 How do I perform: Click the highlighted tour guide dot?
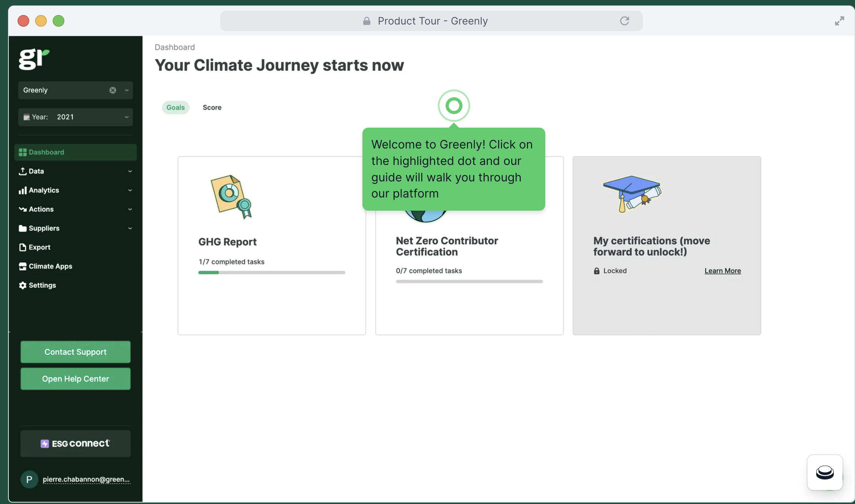[454, 106]
